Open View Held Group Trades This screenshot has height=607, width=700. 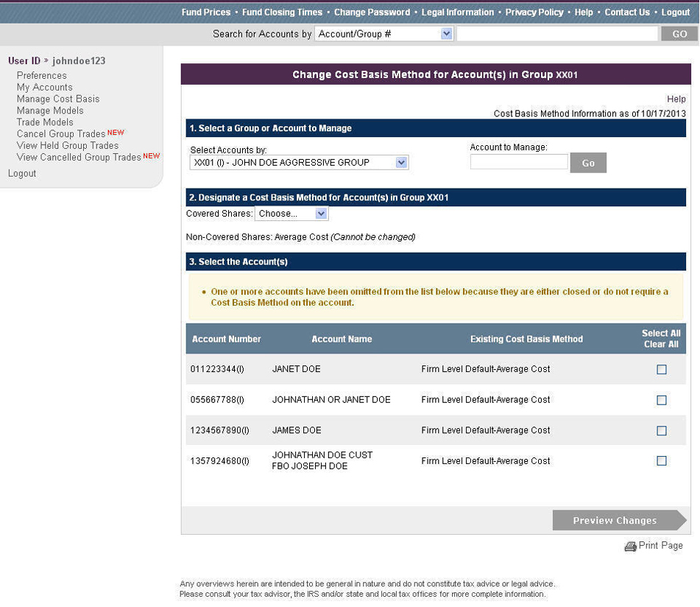pos(68,145)
